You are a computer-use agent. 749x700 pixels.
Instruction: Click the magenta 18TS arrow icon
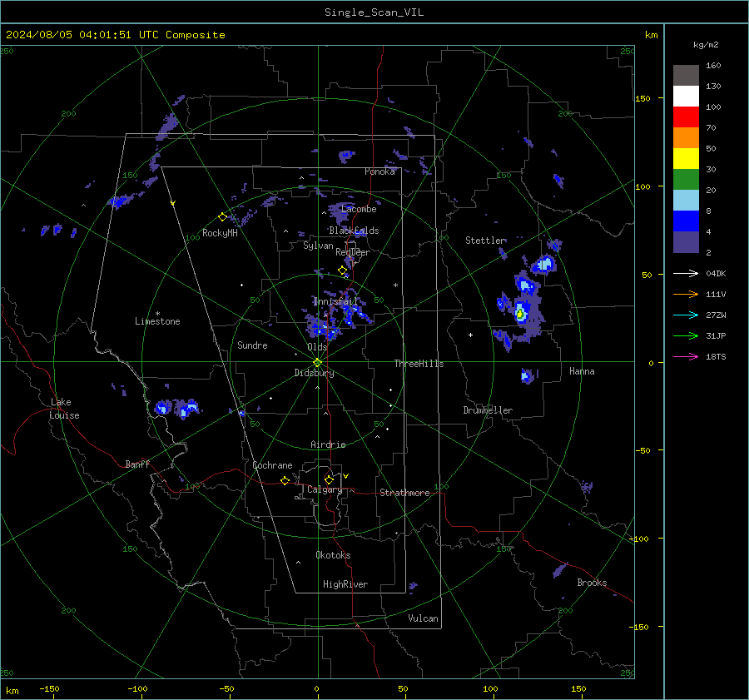(x=686, y=356)
